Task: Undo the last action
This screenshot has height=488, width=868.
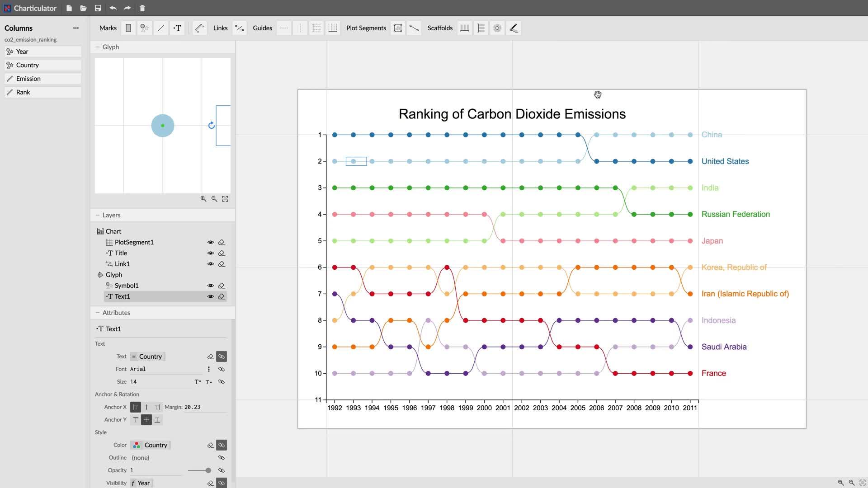Action: tap(113, 8)
